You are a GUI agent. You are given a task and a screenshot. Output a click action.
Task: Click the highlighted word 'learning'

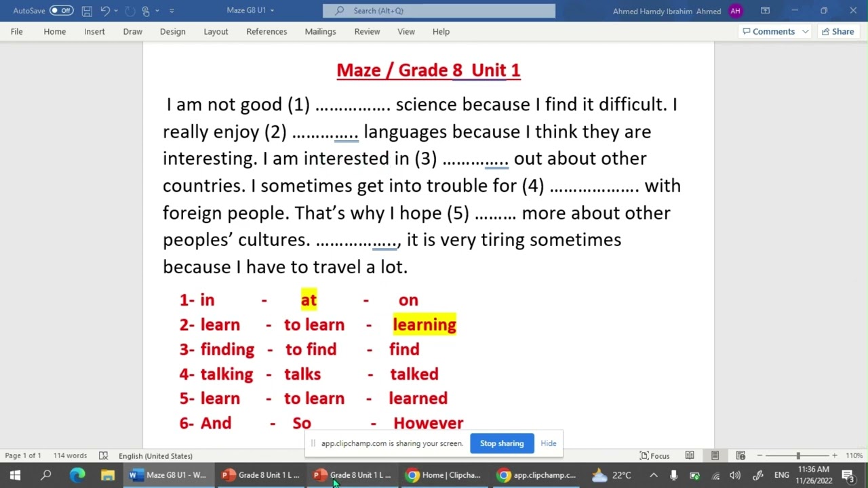pyautogui.click(x=425, y=325)
